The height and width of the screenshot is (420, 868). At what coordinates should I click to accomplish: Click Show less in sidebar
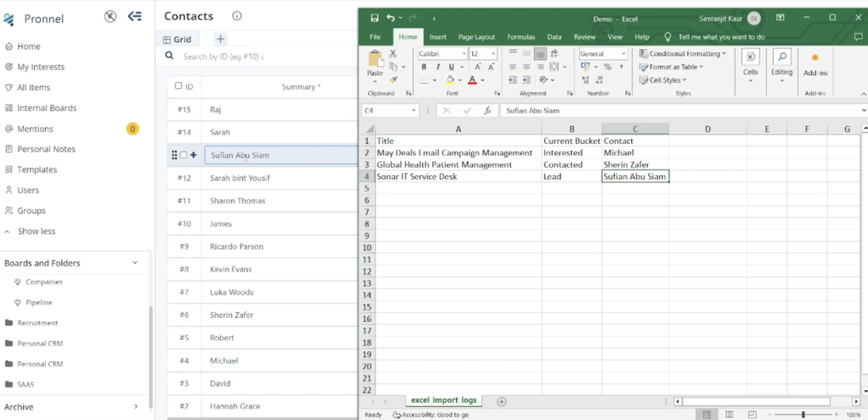coord(37,231)
